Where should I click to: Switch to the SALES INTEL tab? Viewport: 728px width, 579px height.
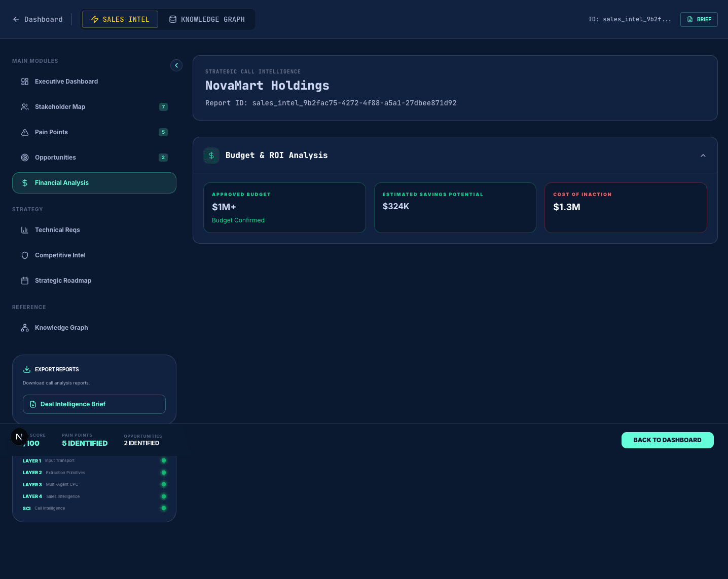pyautogui.click(x=120, y=19)
